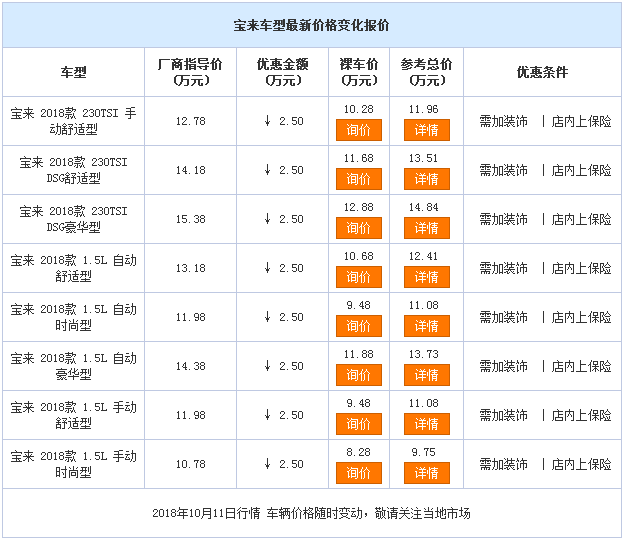Screen dimensions: 624x541
Task: Click guide price 12.78
Action: pos(191,121)
